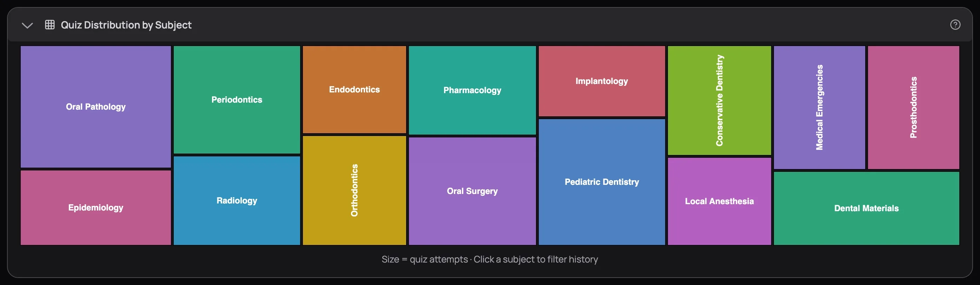Select the Oral Pathology subject tile
The image size is (980, 285).
[x=95, y=107]
